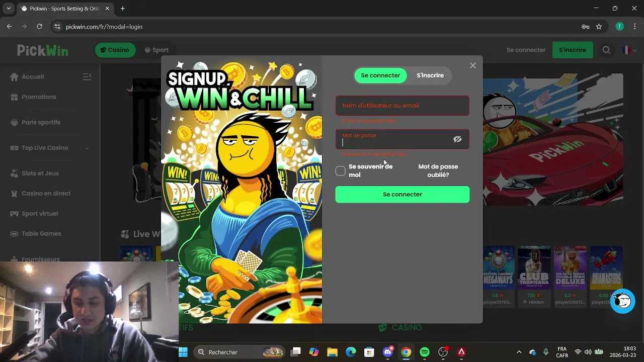Open the 'Mot de passe oublié?' link
This screenshot has width=644, height=362.
click(438, 170)
